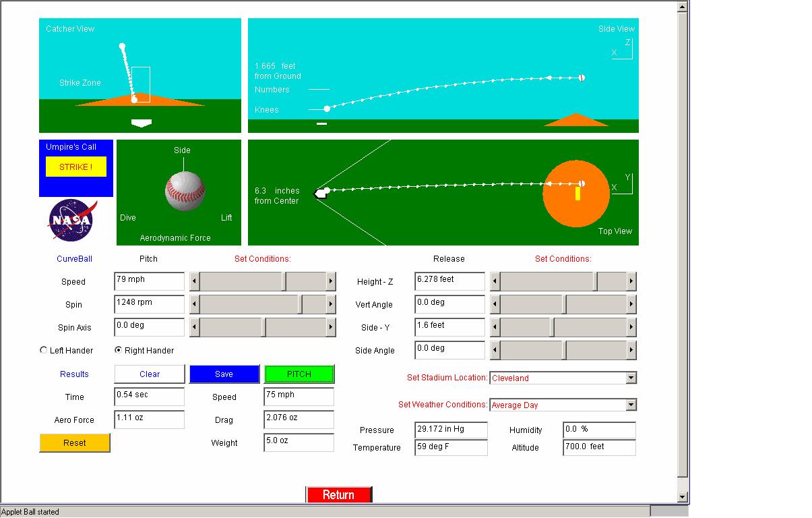Click the 'Applet Ball started' status text
This screenshot has height=518, width=812.
point(30,512)
